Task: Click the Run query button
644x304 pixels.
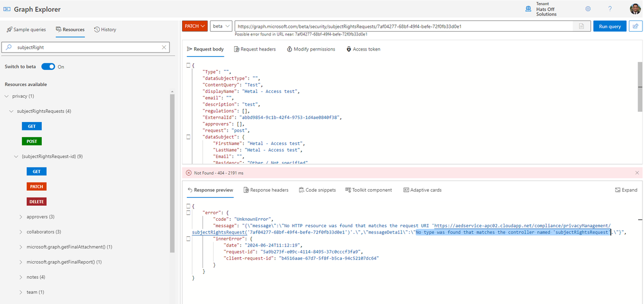Action: (x=610, y=26)
